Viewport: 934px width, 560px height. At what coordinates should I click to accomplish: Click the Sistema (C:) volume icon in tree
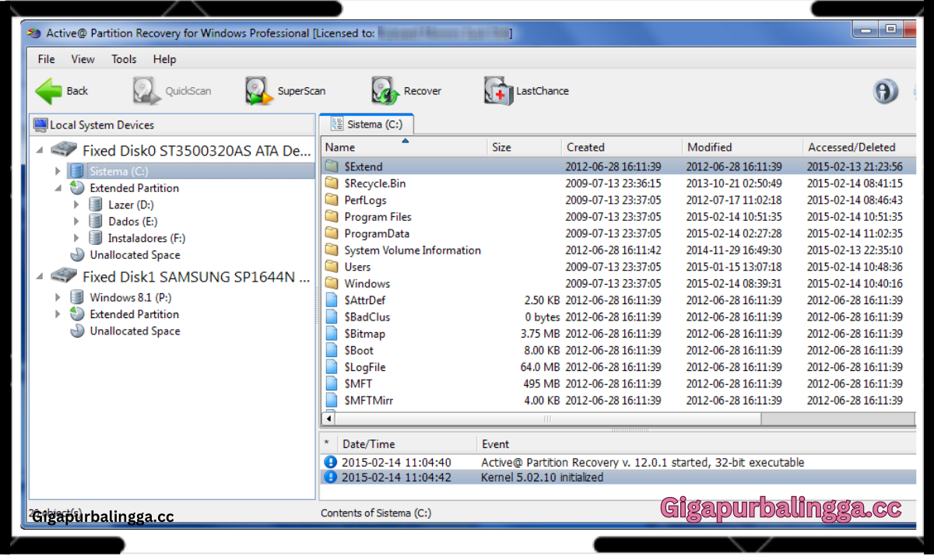point(76,171)
